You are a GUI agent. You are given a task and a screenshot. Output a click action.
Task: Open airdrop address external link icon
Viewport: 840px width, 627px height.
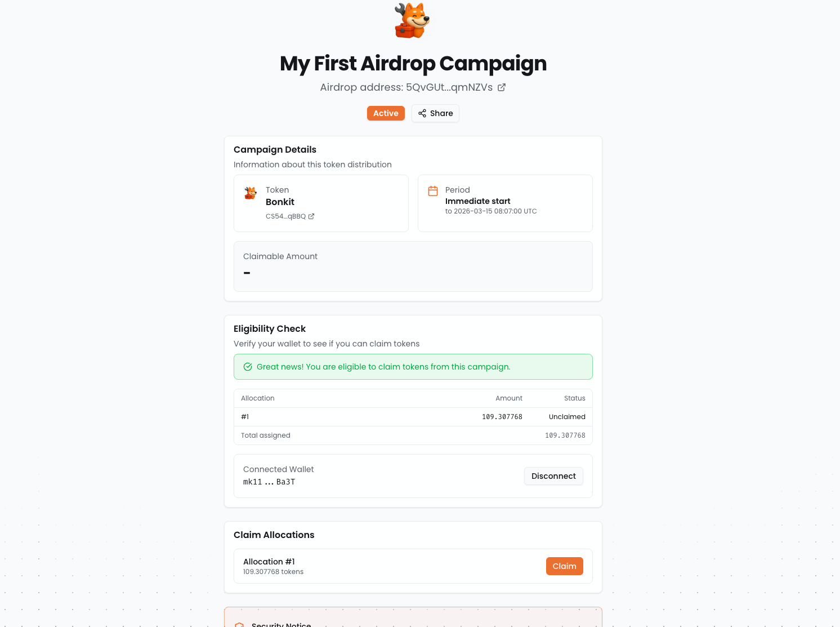point(502,87)
